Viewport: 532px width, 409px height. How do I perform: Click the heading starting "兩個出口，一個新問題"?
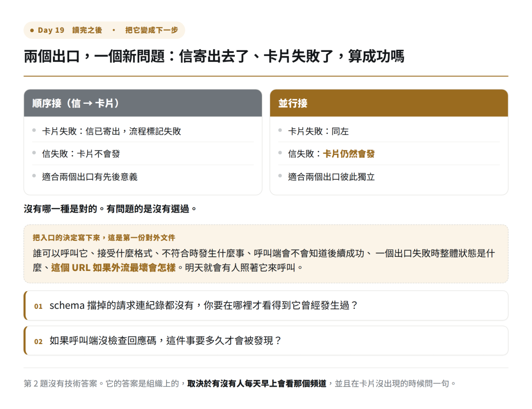tap(214, 56)
